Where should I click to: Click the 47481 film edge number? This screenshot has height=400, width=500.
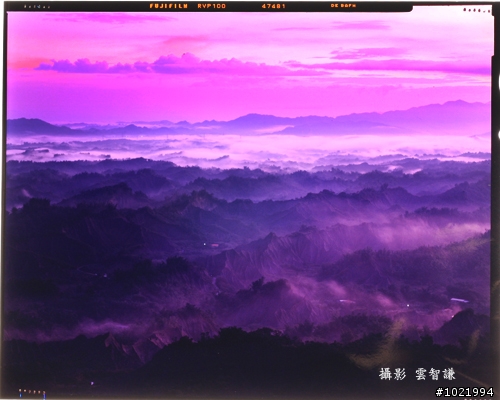click(273, 6)
